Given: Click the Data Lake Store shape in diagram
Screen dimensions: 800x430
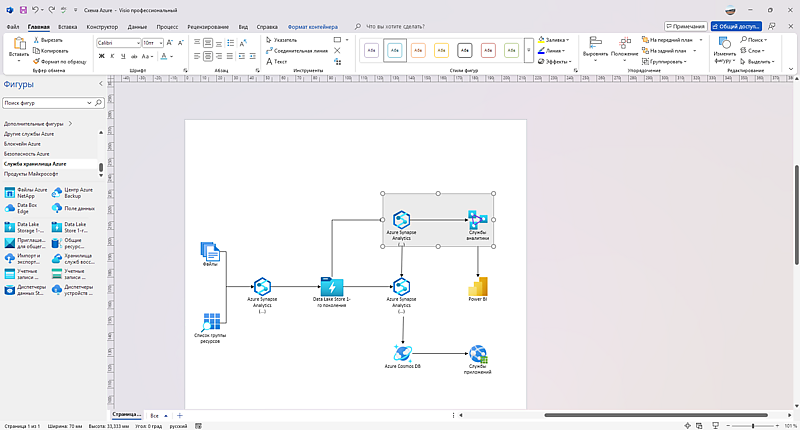Looking at the screenshot, I should pyautogui.click(x=332, y=291).
